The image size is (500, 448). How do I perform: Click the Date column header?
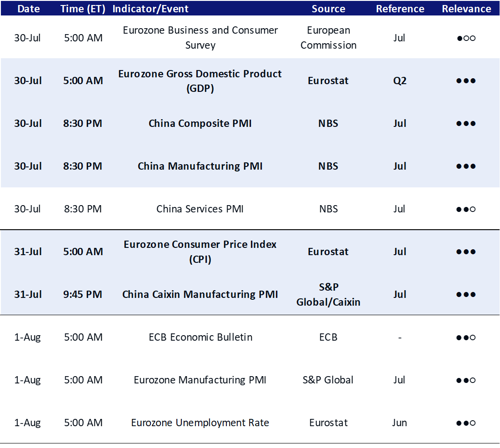[x=29, y=9]
